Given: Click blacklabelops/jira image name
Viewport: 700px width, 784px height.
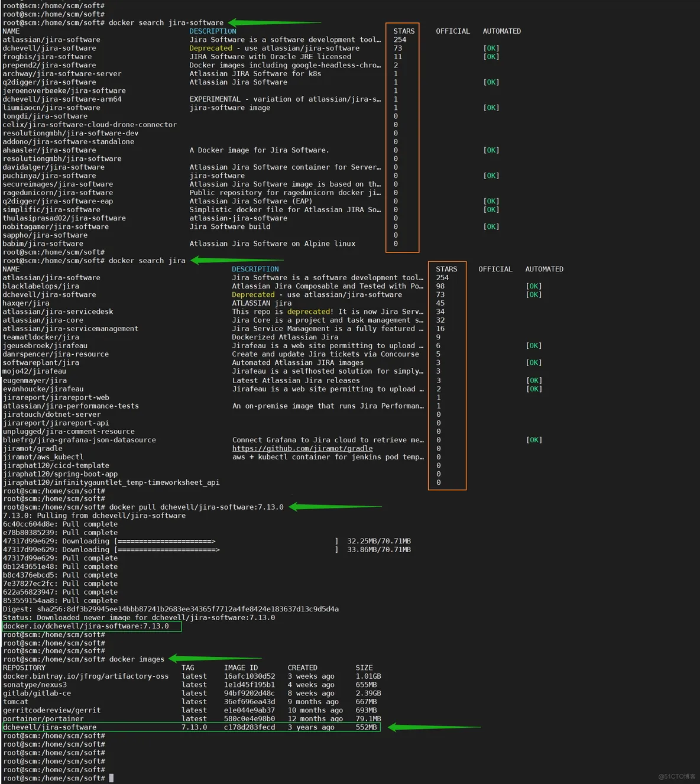Looking at the screenshot, I should 41,286.
